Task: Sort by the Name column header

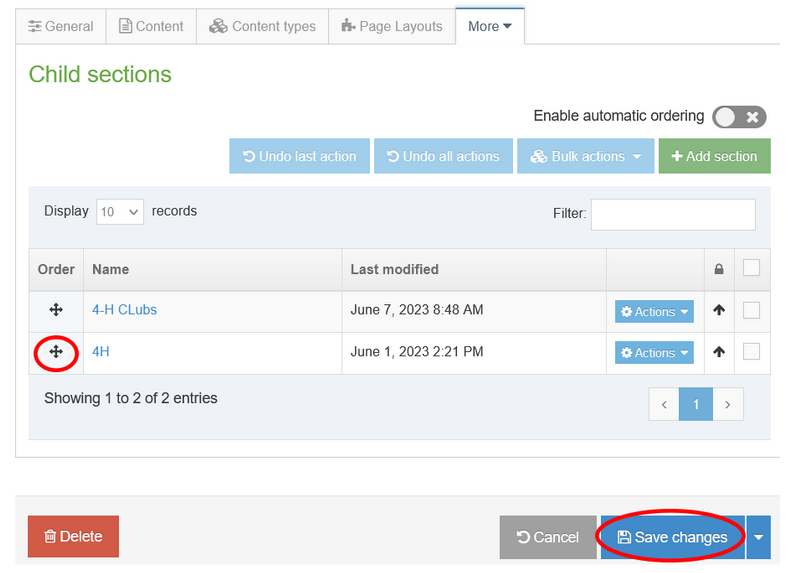Action: pyautogui.click(x=212, y=270)
